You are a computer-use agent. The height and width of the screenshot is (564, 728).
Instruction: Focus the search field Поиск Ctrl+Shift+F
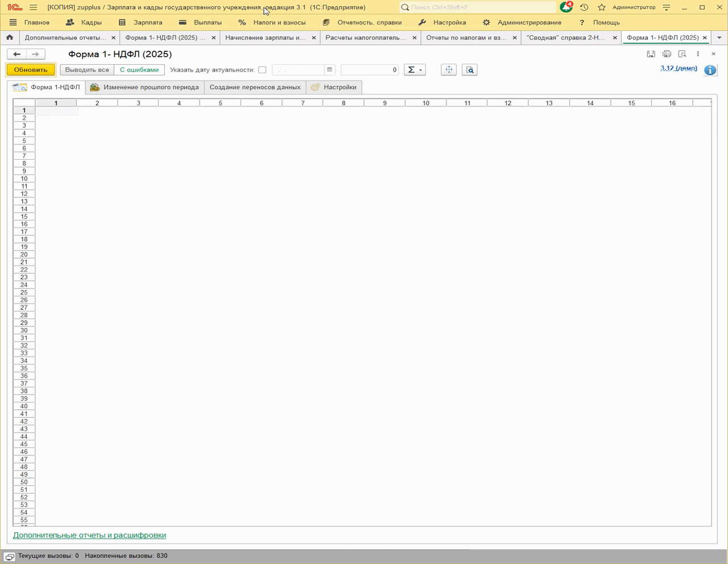click(x=478, y=7)
